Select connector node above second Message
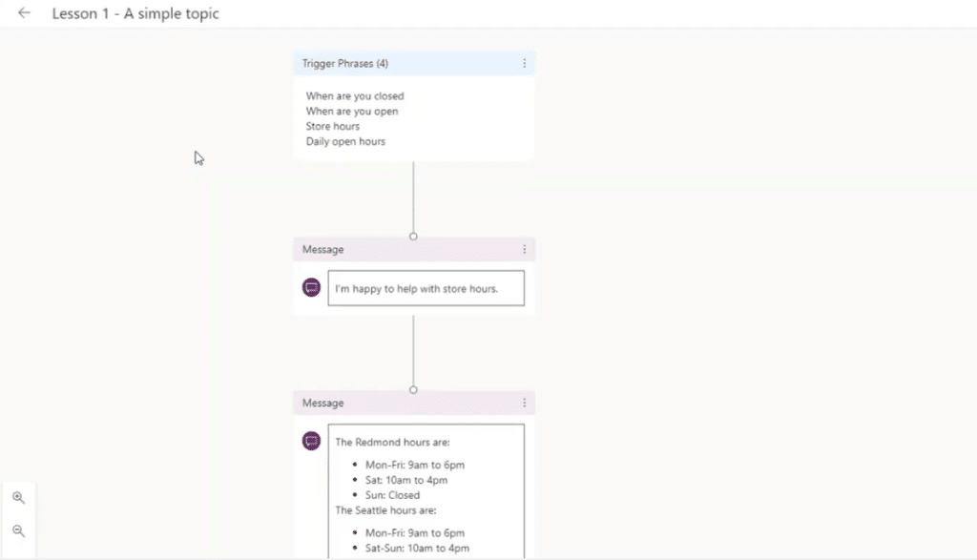 pyautogui.click(x=413, y=390)
